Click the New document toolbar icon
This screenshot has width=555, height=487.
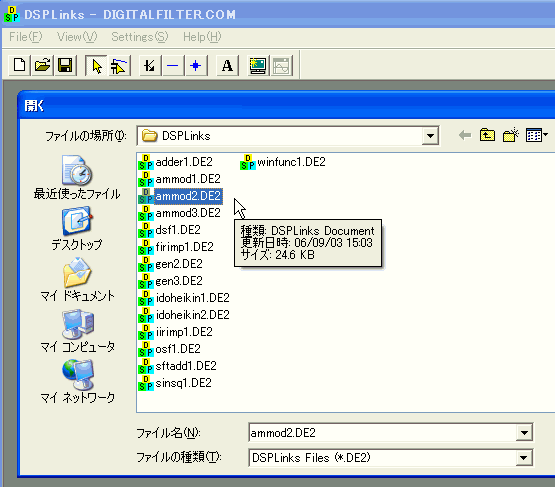click(19, 65)
